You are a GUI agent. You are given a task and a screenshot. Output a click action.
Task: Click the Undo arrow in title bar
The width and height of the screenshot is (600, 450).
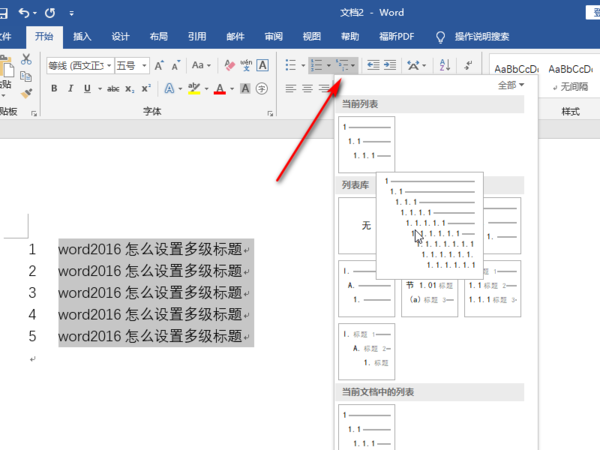click(24, 13)
